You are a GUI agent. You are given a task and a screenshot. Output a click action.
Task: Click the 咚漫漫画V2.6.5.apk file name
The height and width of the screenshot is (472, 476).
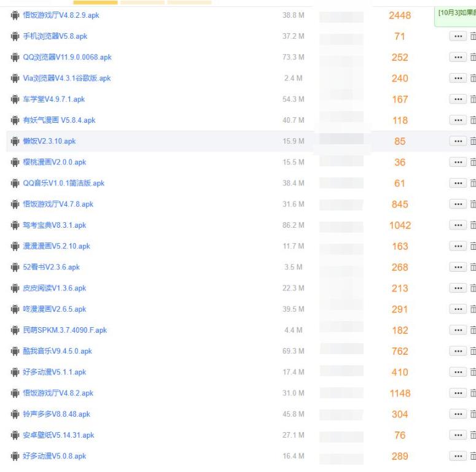click(x=54, y=309)
